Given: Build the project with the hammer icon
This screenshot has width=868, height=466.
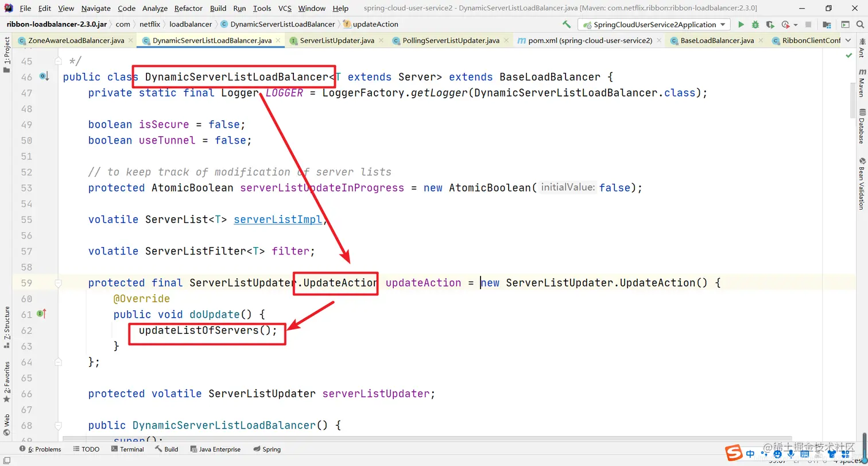Looking at the screenshot, I should click(x=567, y=25).
